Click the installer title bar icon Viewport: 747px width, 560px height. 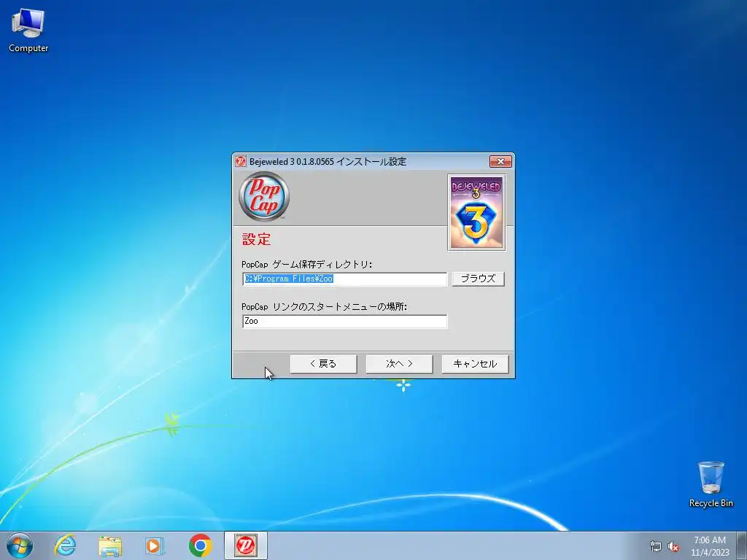coord(241,161)
